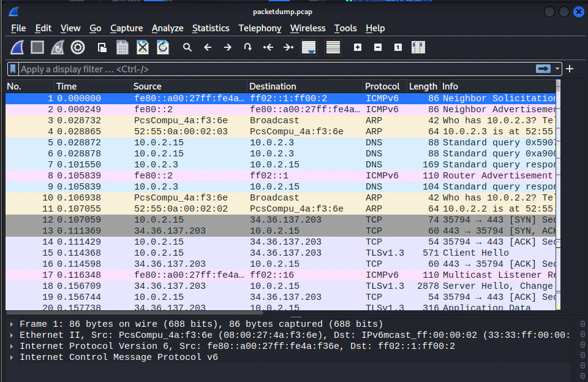Open the View menu
The image size is (588, 382).
[70, 28]
